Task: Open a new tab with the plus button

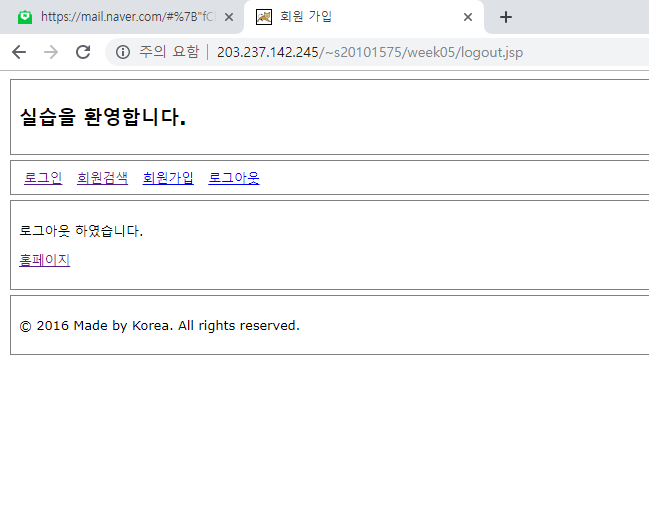Action: tap(506, 17)
